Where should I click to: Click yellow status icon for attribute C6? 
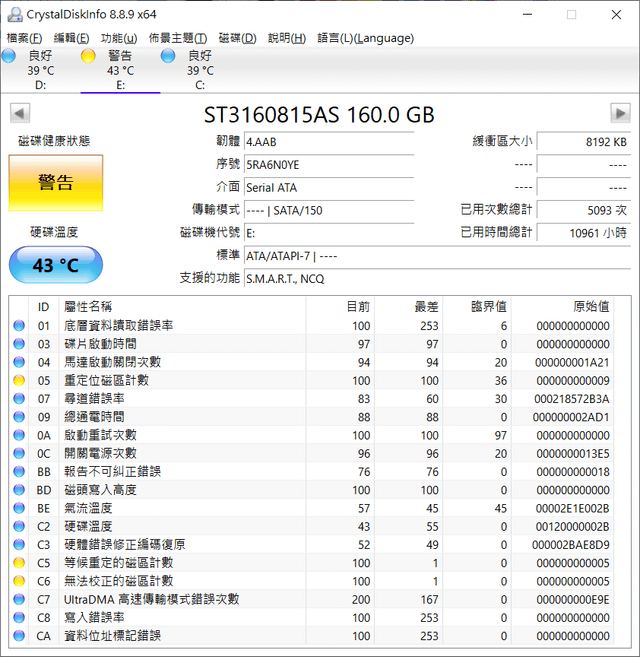pyautogui.click(x=19, y=581)
